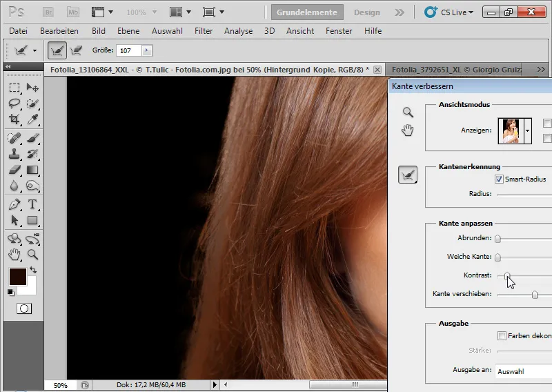Select Erase Refinements tool in options bar
This screenshot has height=392, width=552.
(76, 50)
